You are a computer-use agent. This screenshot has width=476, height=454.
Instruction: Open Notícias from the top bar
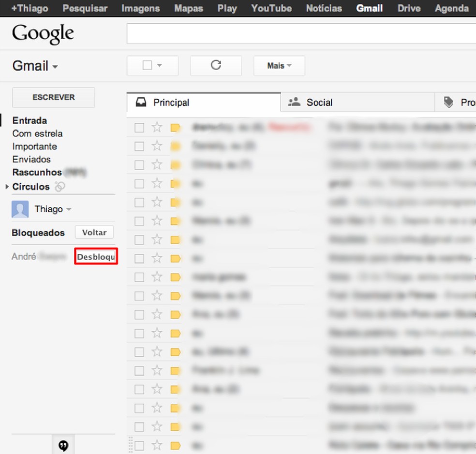pos(324,8)
